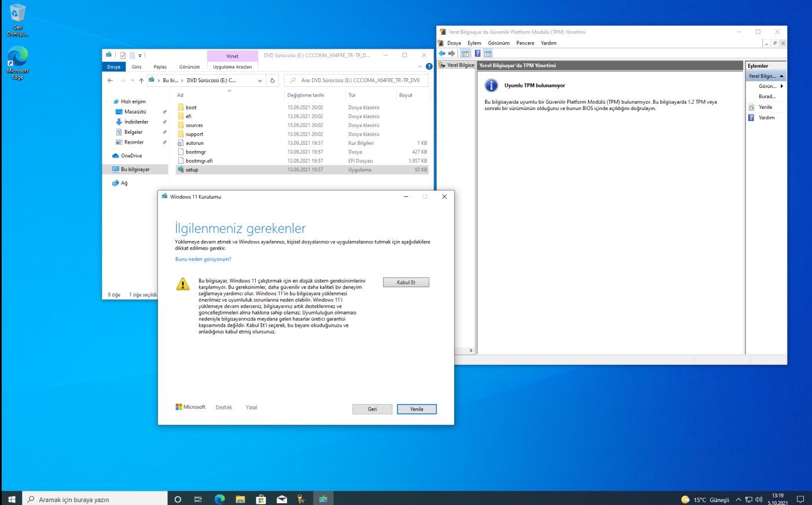The height and width of the screenshot is (505, 812).
Task: Click Yenile action in Eylemler pane
Action: (x=766, y=107)
